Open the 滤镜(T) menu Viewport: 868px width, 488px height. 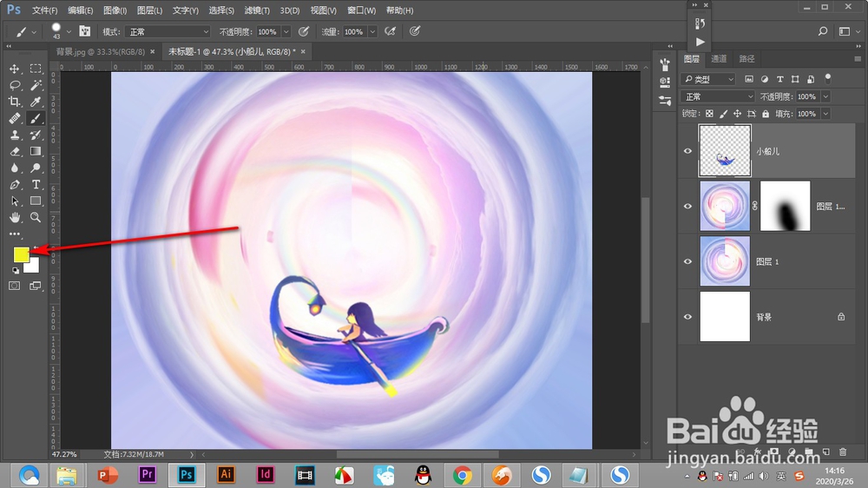(257, 10)
